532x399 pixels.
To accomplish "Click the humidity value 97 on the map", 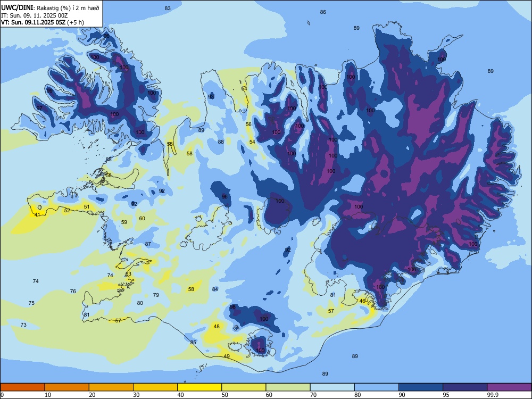I will [40, 108].
